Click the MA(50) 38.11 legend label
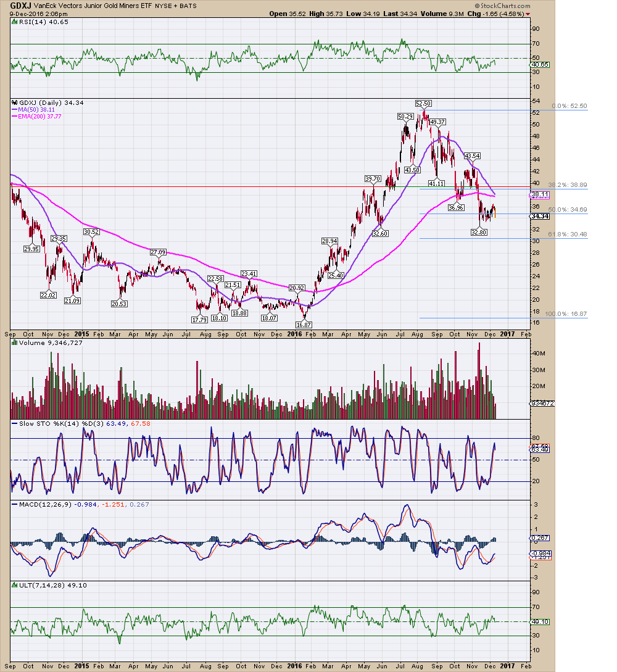Viewport: 617px width, 672px height. point(33,110)
